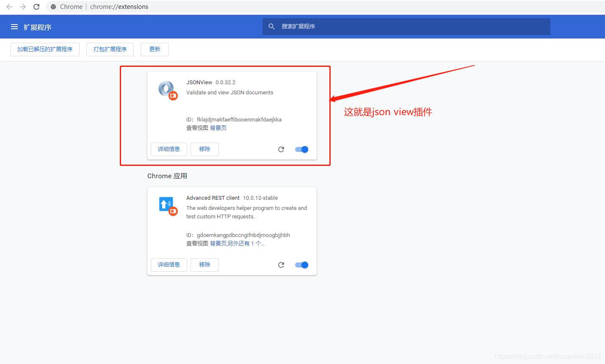605x364 pixels.
Task: Open the hamburger menu next to 扩展程序
Action: (x=14, y=27)
